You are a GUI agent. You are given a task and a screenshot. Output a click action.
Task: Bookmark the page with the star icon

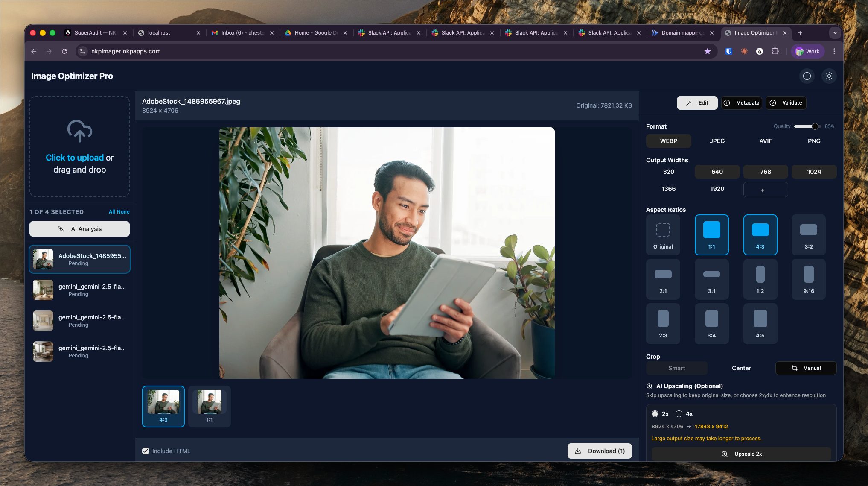click(x=707, y=51)
